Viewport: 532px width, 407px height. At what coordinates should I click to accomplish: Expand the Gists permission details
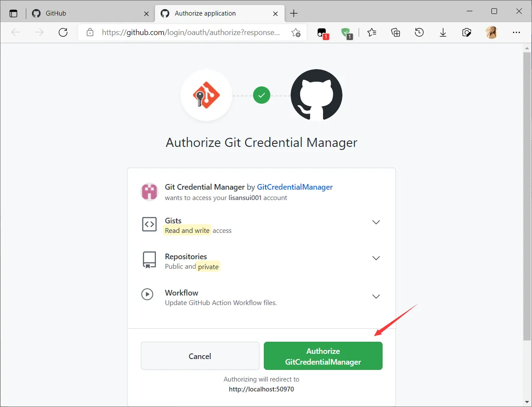[x=376, y=222]
